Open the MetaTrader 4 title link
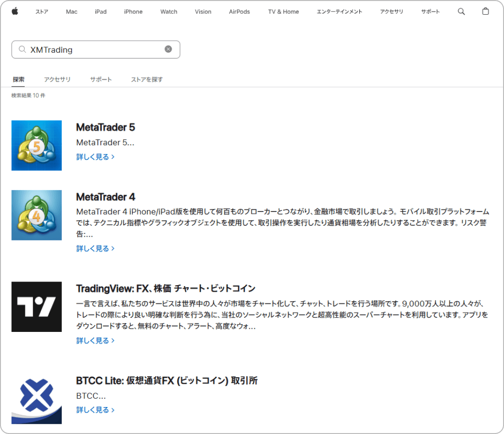504x434 pixels. coord(105,197)
